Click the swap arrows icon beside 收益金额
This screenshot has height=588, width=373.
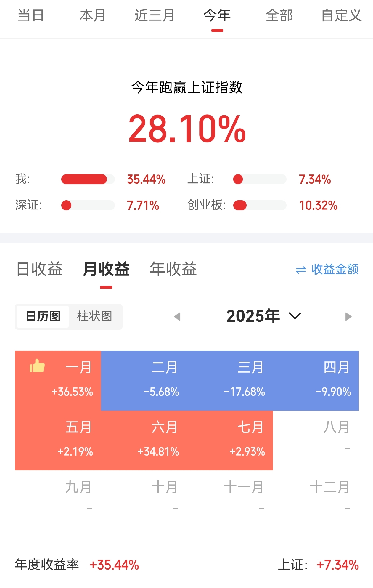[301, 270]
